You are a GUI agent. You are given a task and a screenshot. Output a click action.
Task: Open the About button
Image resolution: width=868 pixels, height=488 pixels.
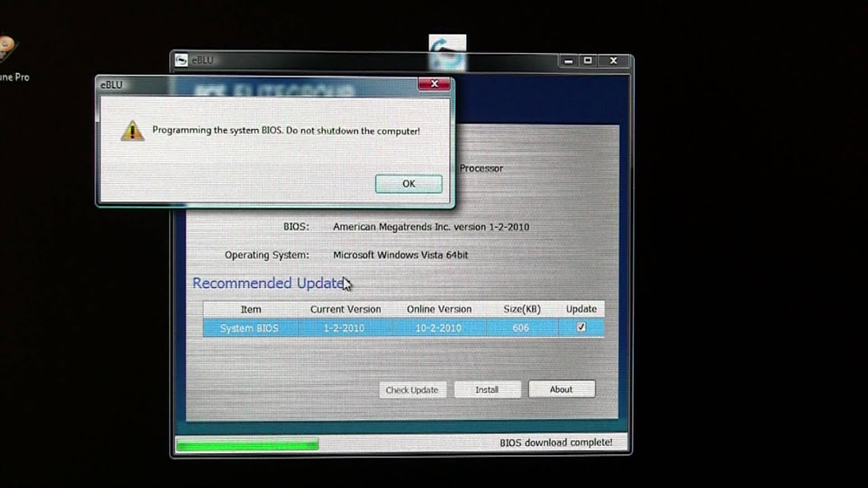pos(561,389)
